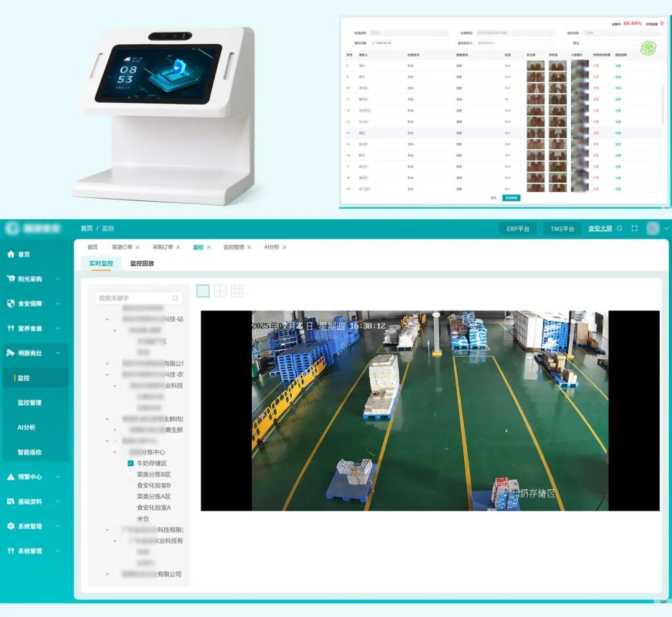This screenshot has width=672, height=617.
Task: Click the gear icon beside 系统管理
Action: pyautogui.click(x=11, y=526)
